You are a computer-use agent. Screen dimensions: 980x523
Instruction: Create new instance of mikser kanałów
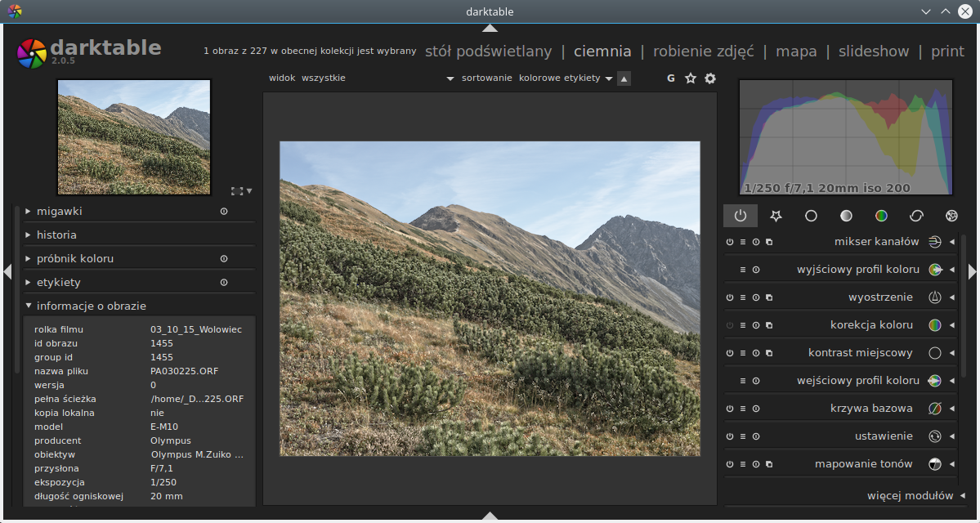pyautogui.click(x=769, y=242)
